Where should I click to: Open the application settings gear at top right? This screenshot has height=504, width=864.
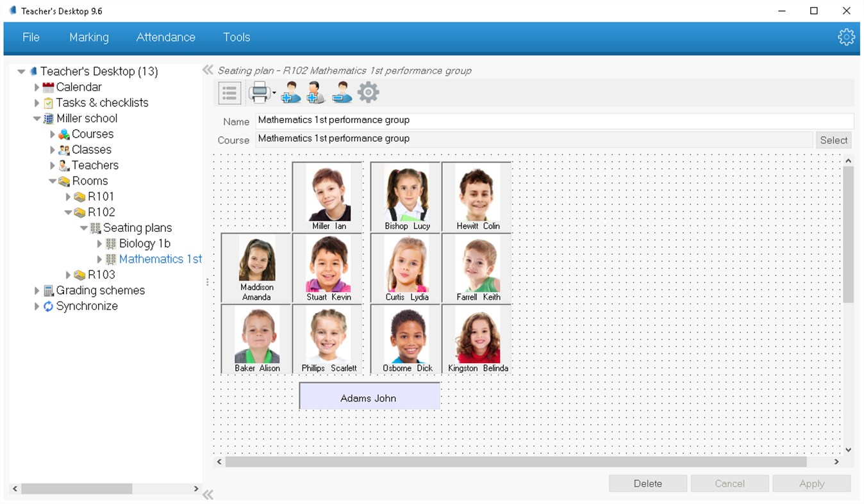[847, 37]
